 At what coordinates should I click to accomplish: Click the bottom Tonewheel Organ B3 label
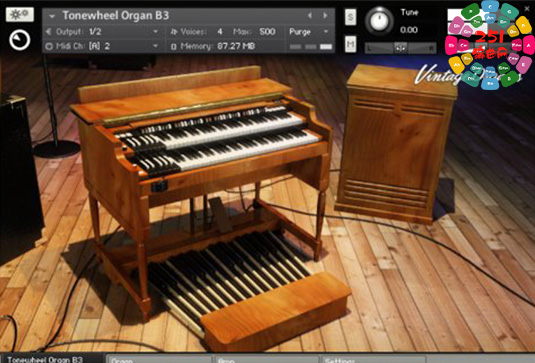45,360
